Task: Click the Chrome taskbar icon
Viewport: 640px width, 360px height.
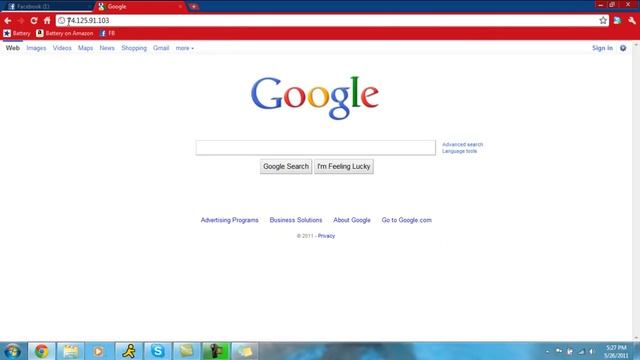Action: 41,351
